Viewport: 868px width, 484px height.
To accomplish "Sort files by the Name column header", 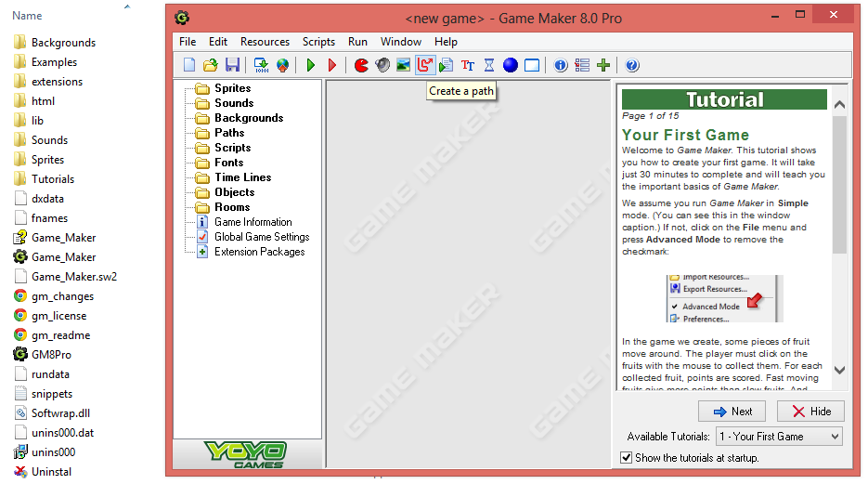I will (27, 16).
